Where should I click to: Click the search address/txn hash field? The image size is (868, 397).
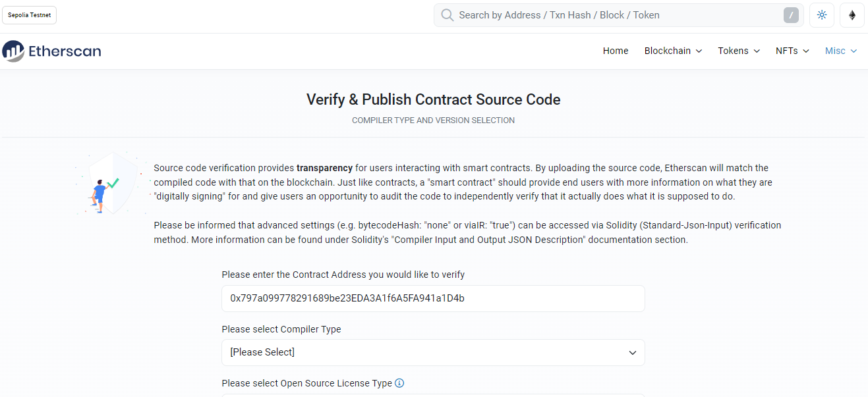[620, 15]
